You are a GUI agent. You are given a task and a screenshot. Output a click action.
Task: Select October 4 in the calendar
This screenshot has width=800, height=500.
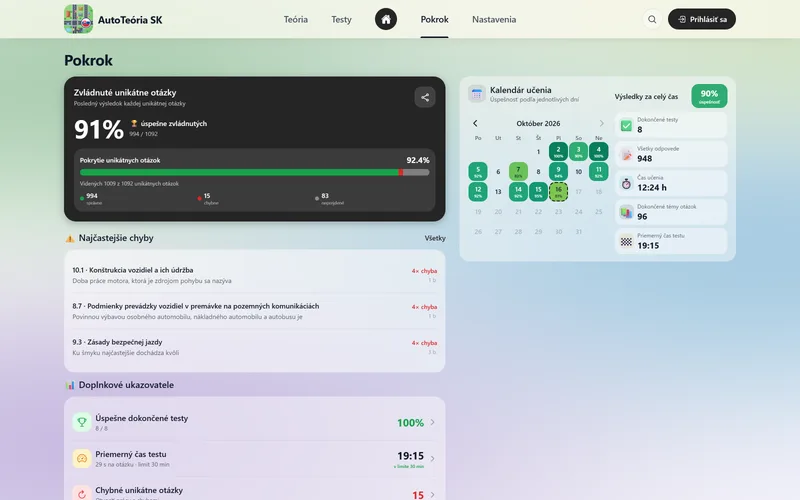[x=598, y=152]
